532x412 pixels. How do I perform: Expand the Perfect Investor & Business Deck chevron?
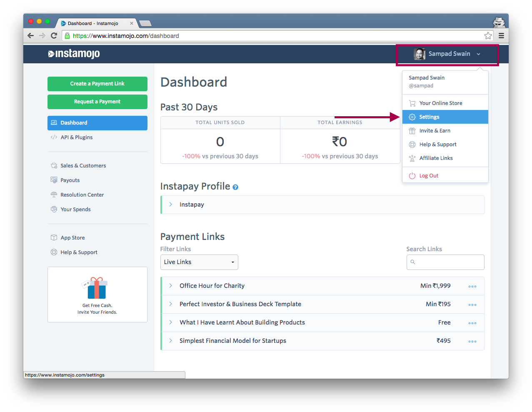(170, 304)
